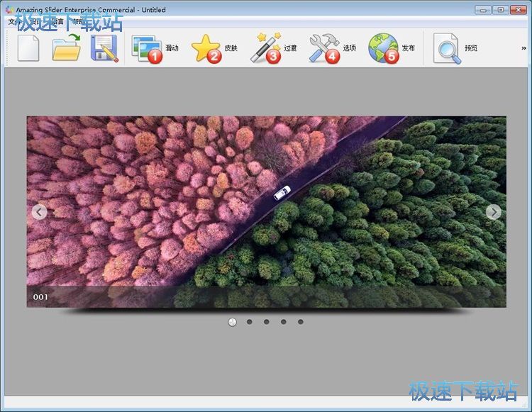The image size is (532, 412).
Task: Minimize the Amazing Slider window
Action: coord(483,10)
